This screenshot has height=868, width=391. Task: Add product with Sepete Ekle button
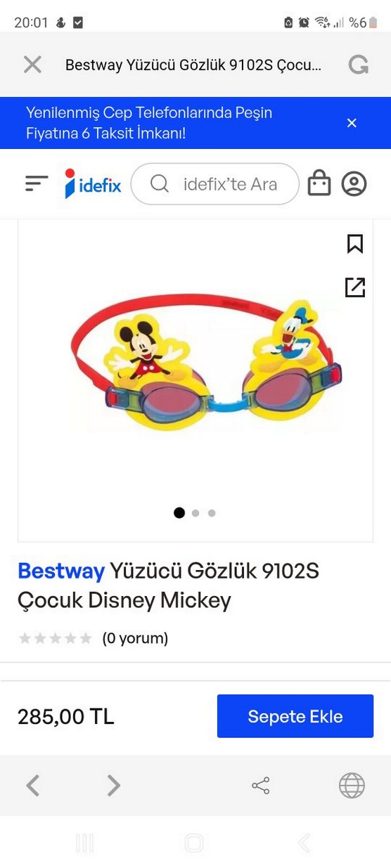[x=295, y=716]
